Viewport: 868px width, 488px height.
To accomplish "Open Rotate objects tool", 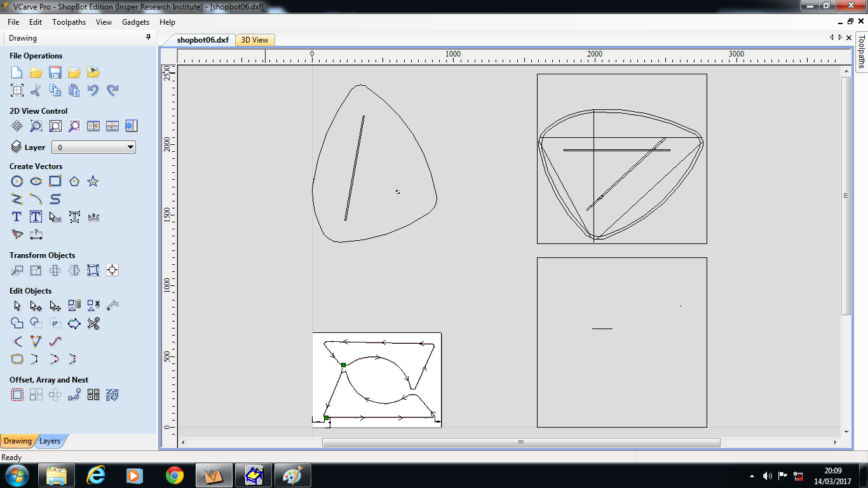I will [x=55, y=270].
